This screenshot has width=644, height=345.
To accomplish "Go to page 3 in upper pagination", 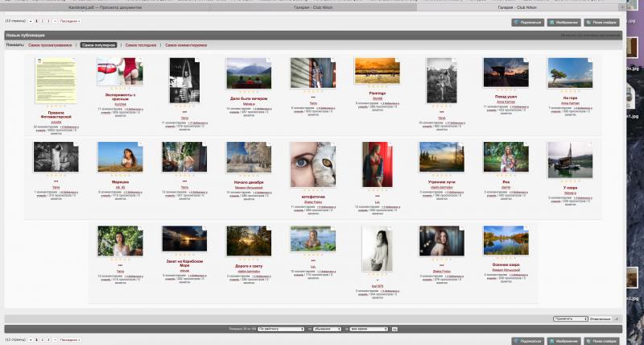I will 48,21.
